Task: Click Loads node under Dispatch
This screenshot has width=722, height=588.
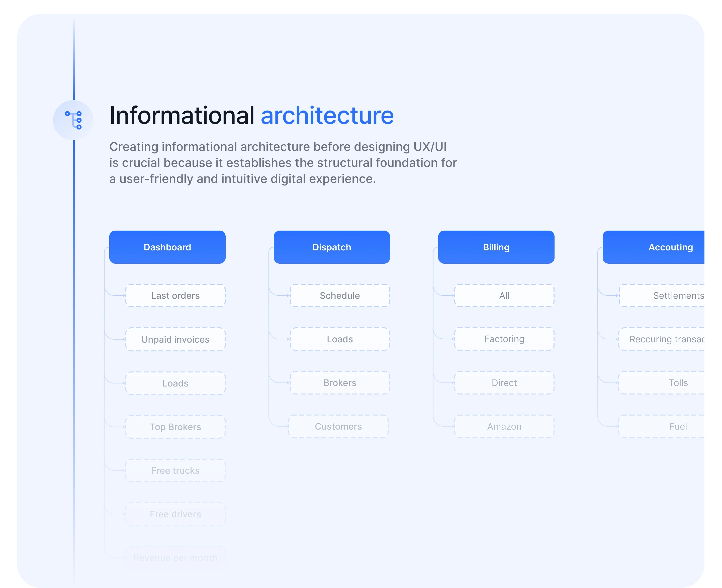Action: point(339,339)
